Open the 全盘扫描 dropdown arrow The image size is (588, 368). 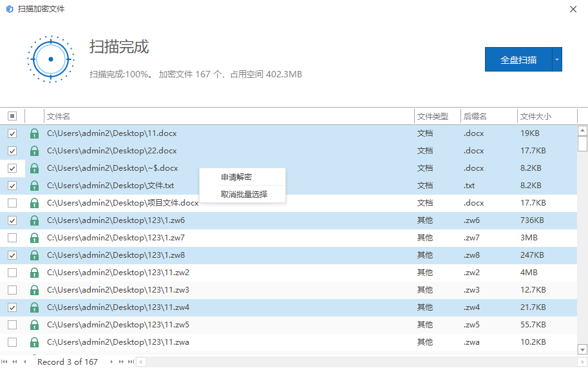pyautogui.click(x=557, y=59)
